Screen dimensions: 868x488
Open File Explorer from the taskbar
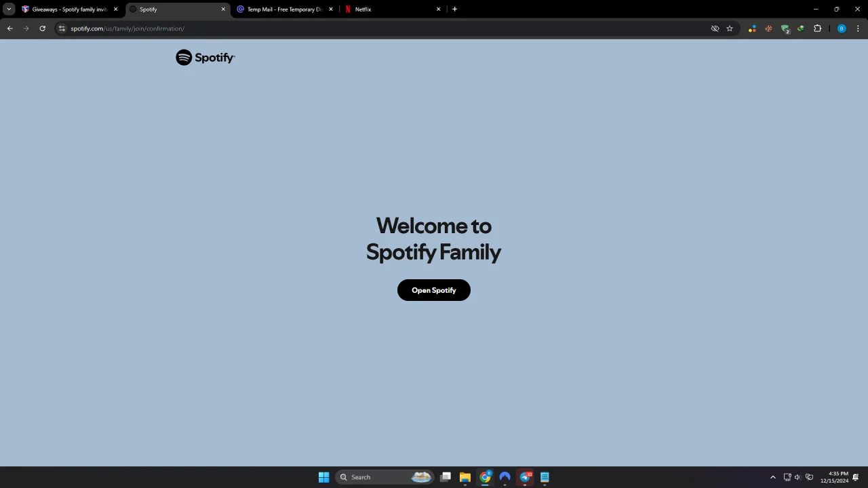click(465, 477)
